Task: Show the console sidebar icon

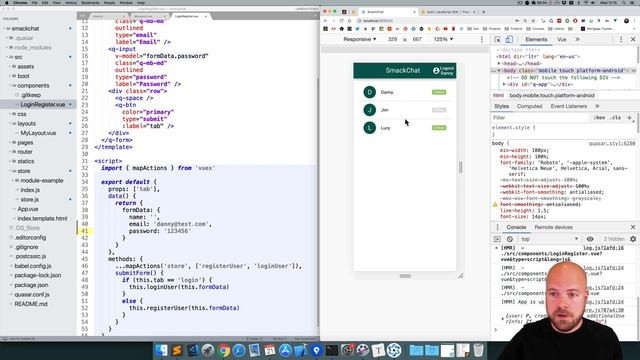Action: (x=497, y=239)
